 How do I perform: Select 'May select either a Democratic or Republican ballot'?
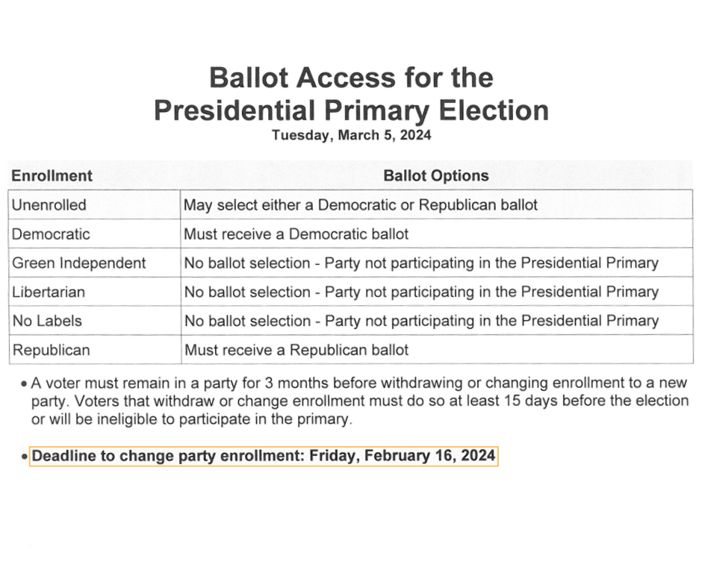[361, 205]
